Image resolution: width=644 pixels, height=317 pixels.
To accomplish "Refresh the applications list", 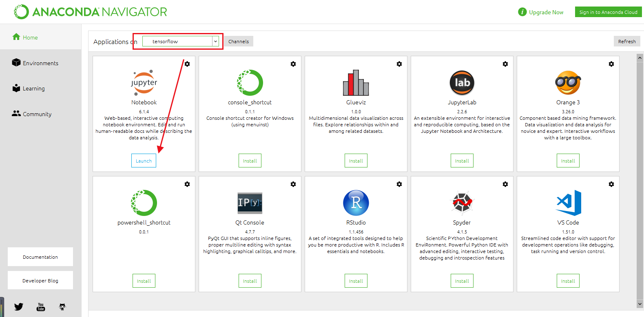I will pyautogui.click(x=627, y=41).
